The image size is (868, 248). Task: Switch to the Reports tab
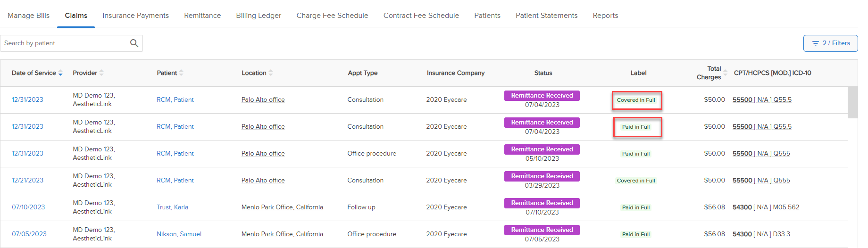[605, 16]
